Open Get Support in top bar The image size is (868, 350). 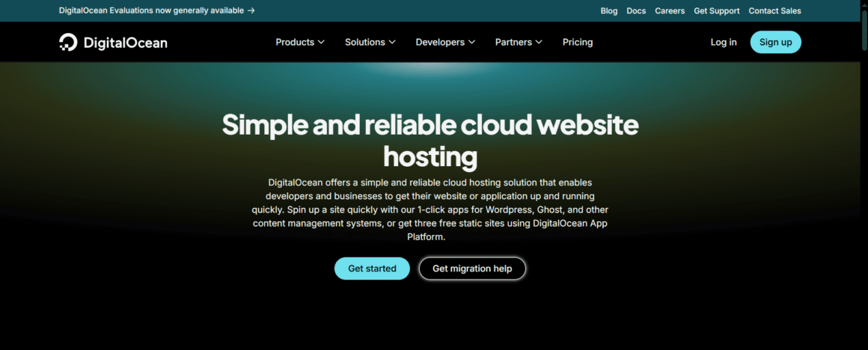[x=716, y=10]
